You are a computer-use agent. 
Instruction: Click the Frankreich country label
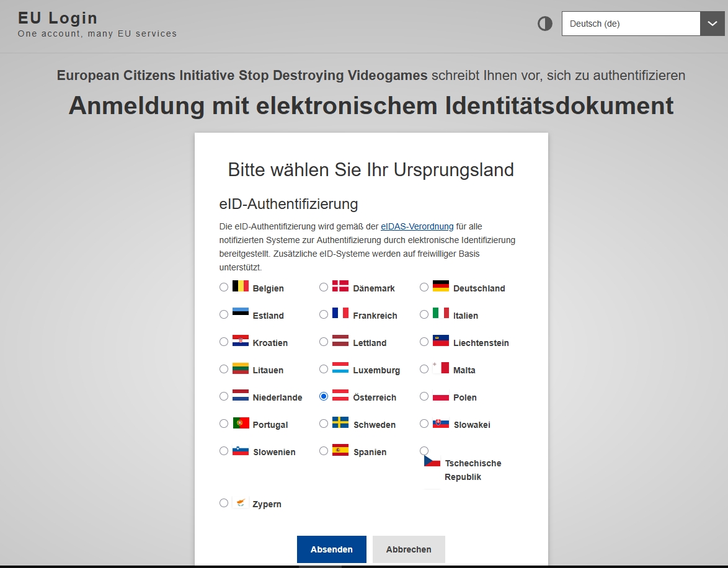(375, 316)
